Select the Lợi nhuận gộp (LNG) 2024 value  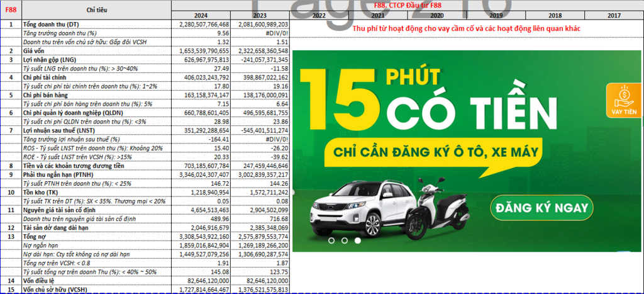(x=203, y=59)
